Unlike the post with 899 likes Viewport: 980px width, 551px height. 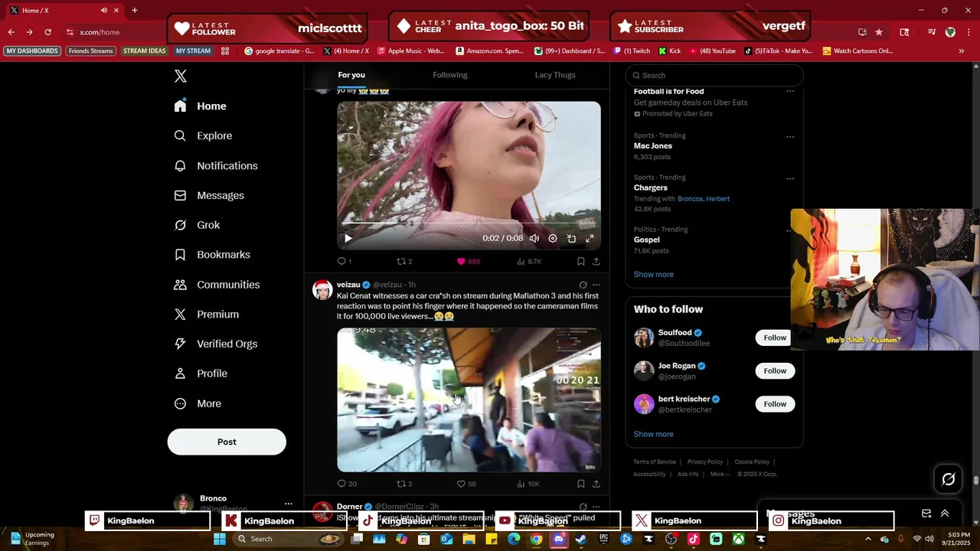point(461,261)
